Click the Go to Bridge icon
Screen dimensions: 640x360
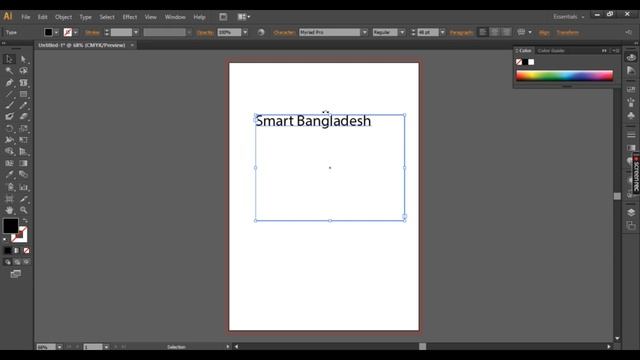223,17
